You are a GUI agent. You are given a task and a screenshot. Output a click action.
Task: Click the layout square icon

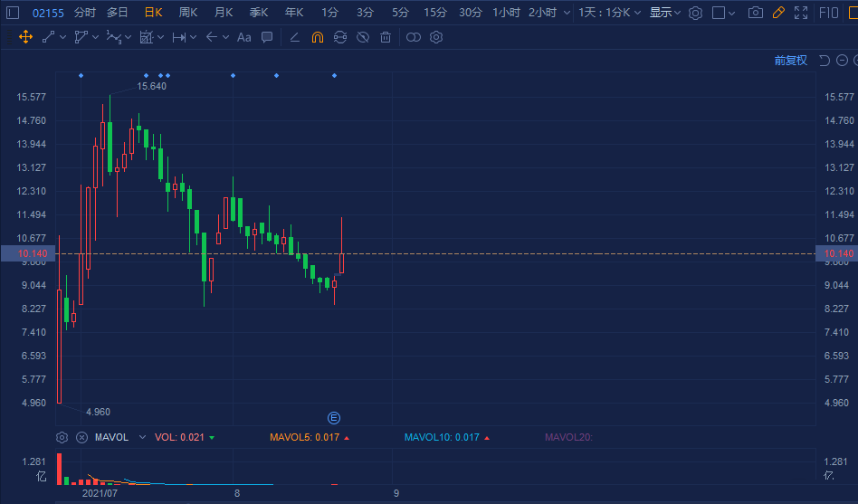[719, 13]
